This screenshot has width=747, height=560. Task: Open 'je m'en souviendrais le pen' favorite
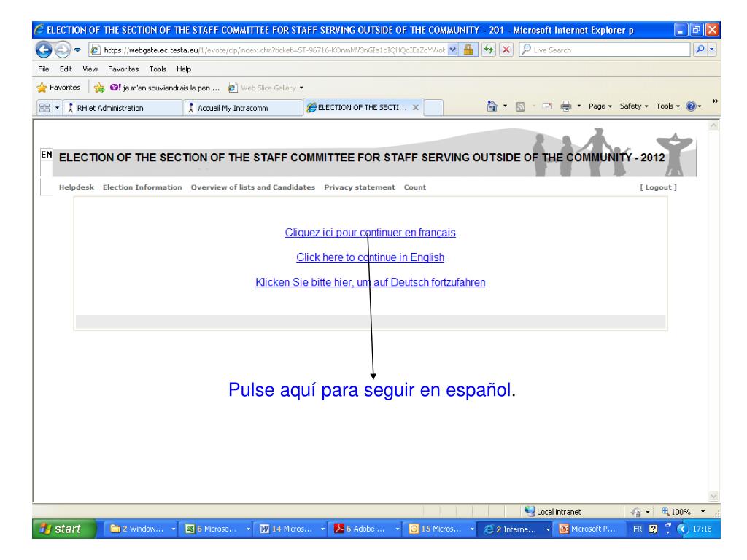coord(165,87)
